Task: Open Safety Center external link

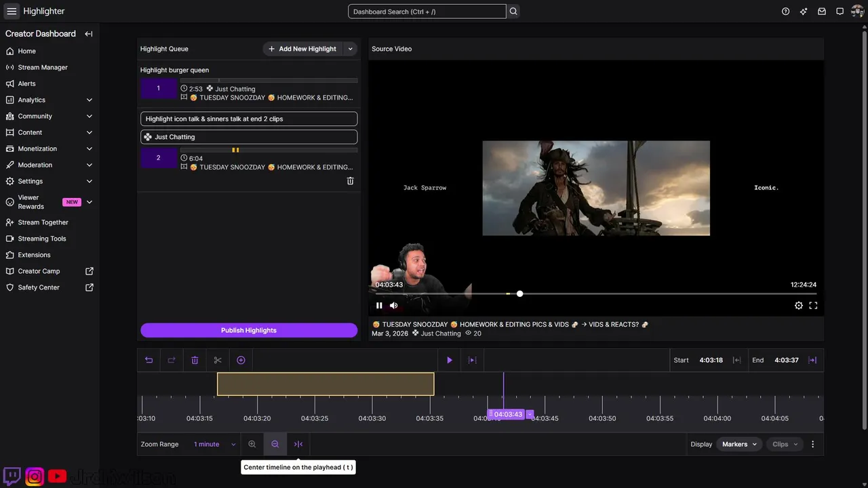Action: pyautogui.click(x=90, y=287)
